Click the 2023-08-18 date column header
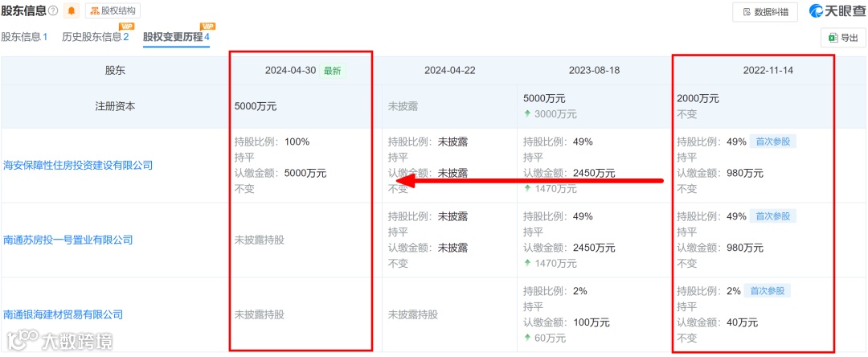Screen dimensions: 868x357 [594, 70]
